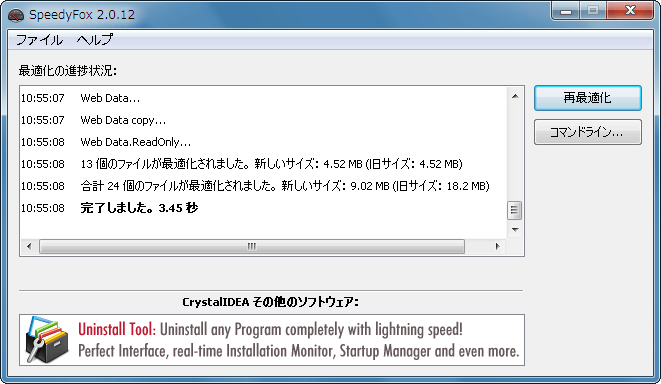This screenshot has width=661, height=384.
Task: Minimize the SpeedyFox window
Action: tap(566, 11)
